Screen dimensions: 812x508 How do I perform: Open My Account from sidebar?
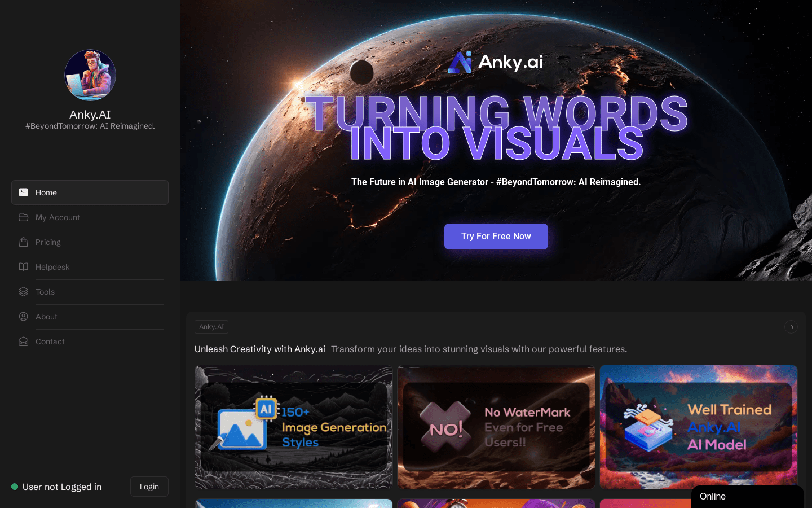pyautogui.click(x=90, y=217)
